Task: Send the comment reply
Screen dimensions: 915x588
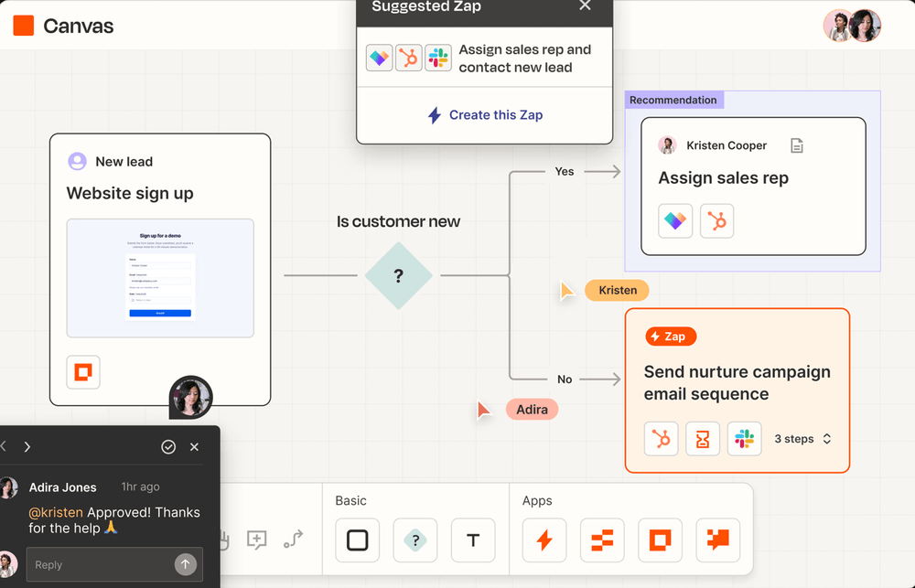Action: (x=186, y=564)
